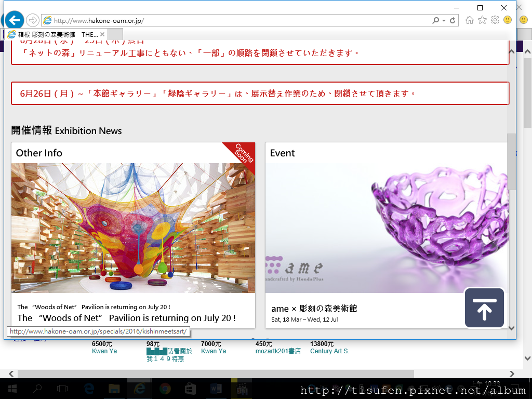Go back with the blue Back arrow

(14, 20)
